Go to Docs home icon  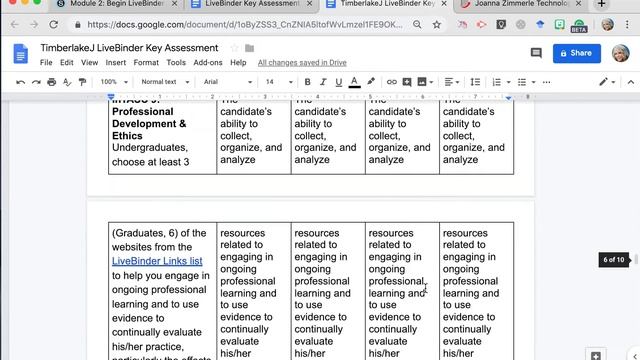pos(20,53)
